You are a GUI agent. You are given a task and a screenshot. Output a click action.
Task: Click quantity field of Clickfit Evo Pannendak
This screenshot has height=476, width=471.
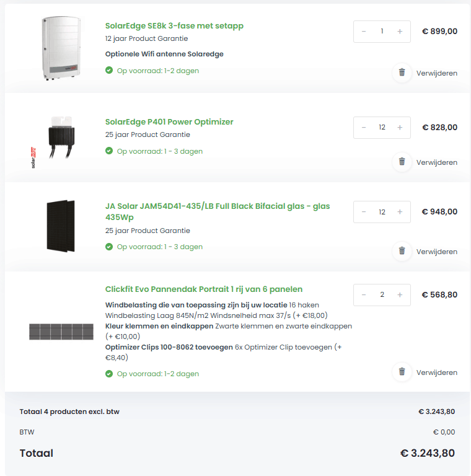click(382, 295)
